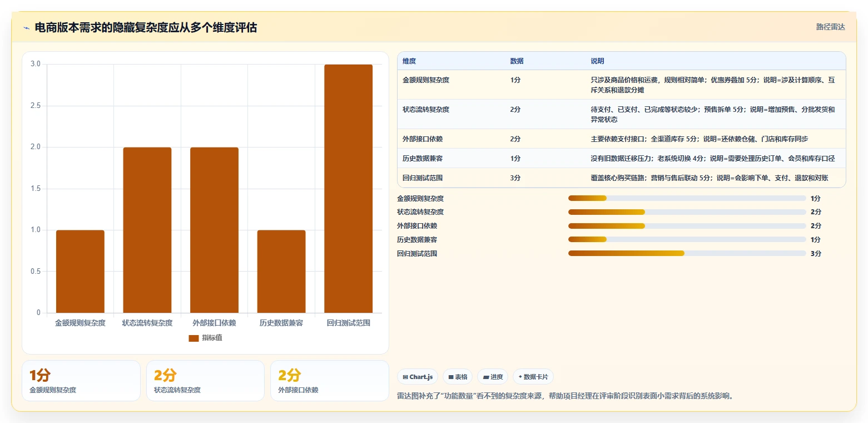This screenshot has height=423, width=868.
Task: Select 历史数据兼容 cell in the table
Action: 451,159
